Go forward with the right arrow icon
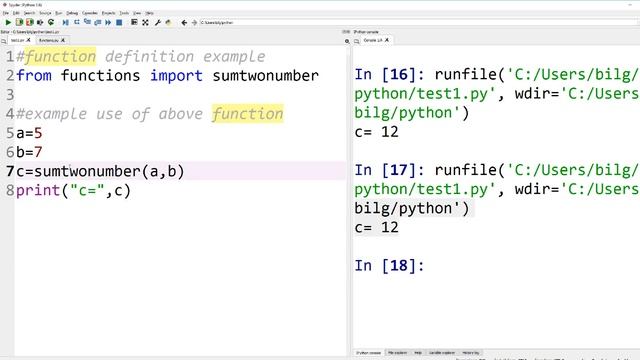 pos(194,22)
